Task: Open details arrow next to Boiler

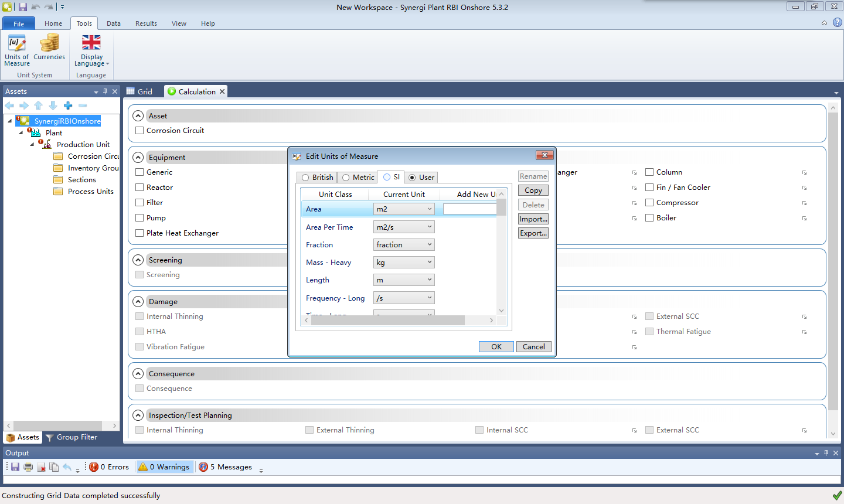Action: click(x=805, y=219)
